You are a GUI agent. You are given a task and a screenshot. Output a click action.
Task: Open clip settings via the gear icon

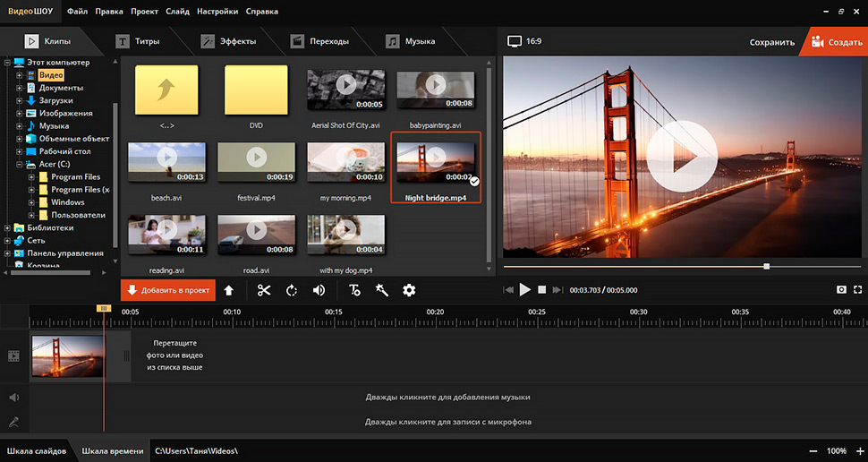tap(409, 290)
